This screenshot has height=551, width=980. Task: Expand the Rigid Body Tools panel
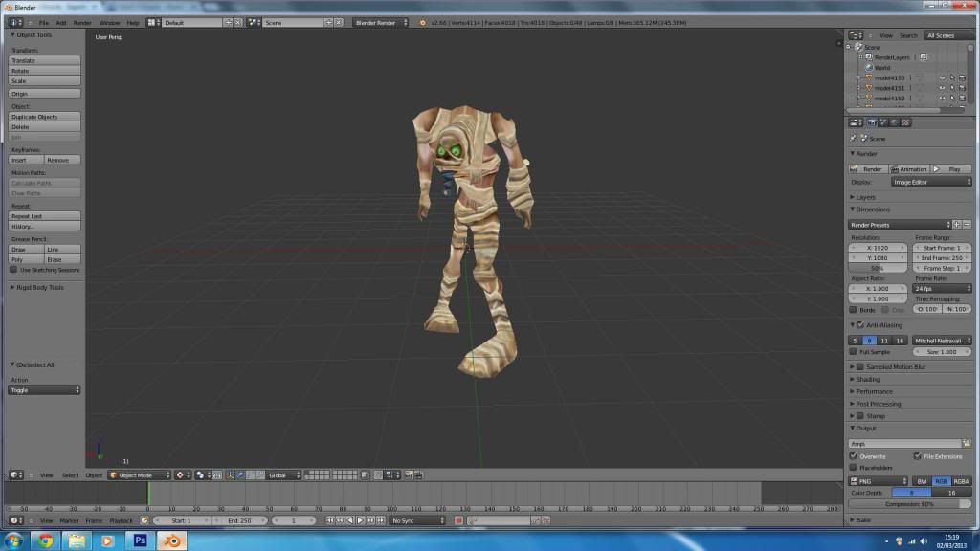point(40,287)
